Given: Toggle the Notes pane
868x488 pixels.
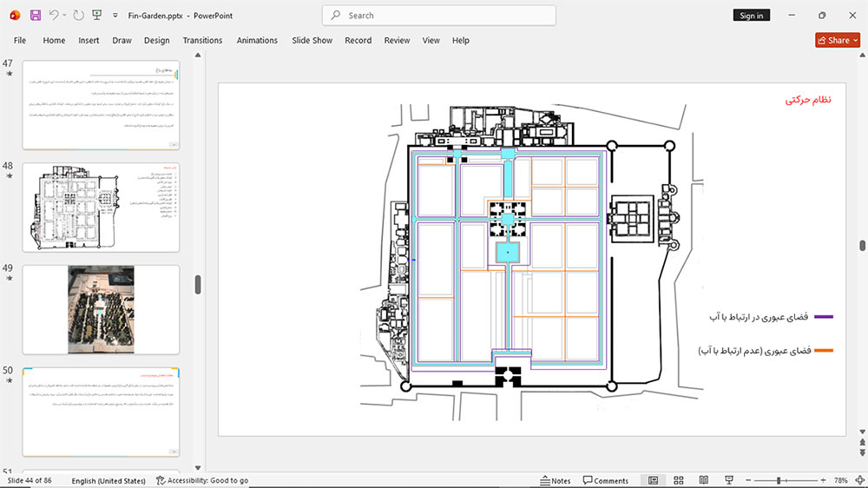Looking at the screenshot, I should click(556, 480).
